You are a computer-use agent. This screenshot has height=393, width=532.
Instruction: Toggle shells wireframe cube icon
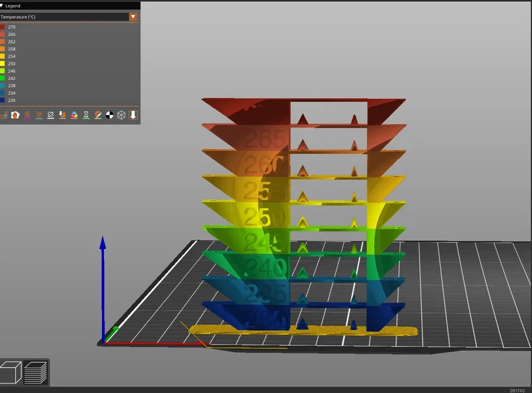point(121,115)
